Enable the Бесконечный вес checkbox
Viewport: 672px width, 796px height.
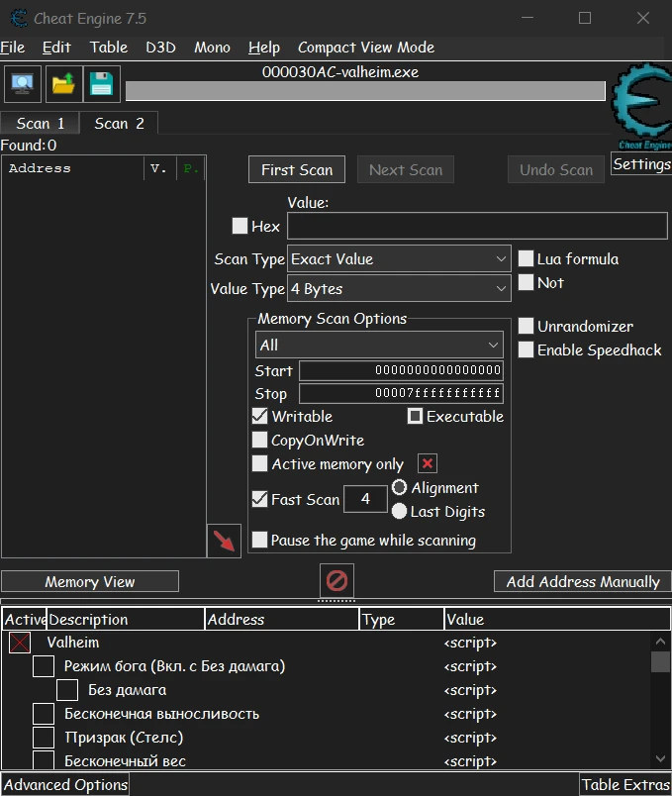pos(44,760)
